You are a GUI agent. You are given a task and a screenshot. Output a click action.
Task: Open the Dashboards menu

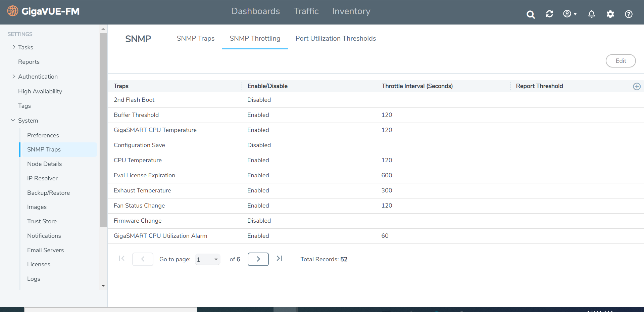point(255,11)
